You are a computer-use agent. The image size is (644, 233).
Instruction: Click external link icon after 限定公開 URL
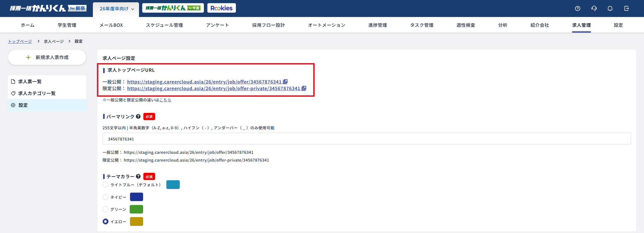[x=304, y=88]
